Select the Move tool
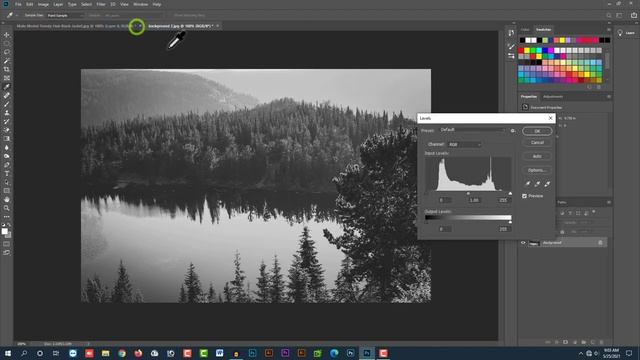The width and height of the screenshot is (640, 360). coord(7,35)
